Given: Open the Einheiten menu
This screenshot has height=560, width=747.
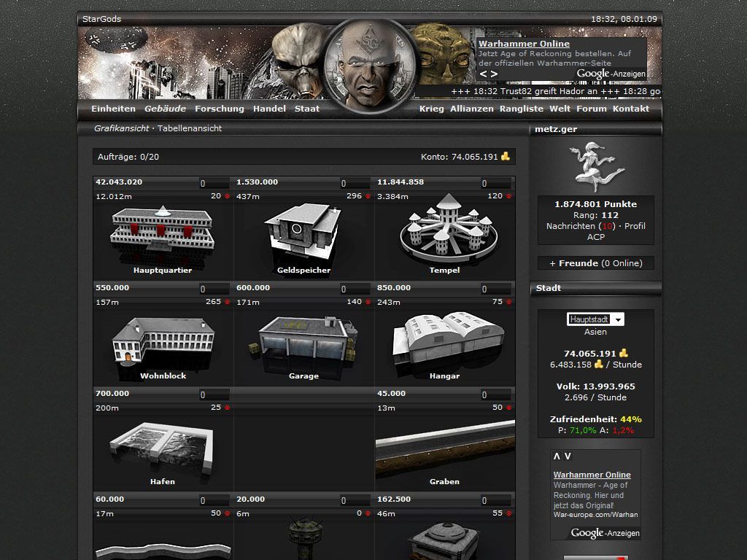Looking at the screenshot, I should [x=113, y=109].
